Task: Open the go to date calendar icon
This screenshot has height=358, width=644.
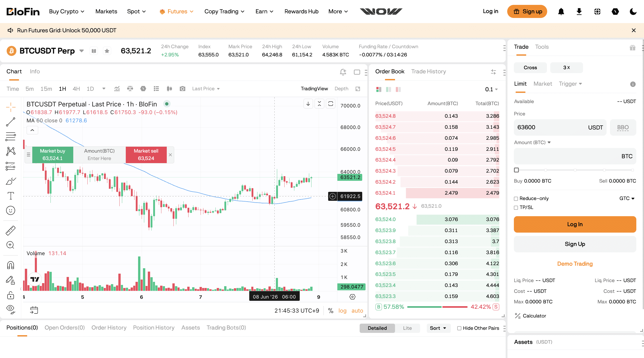Action: tap(34, 310)
